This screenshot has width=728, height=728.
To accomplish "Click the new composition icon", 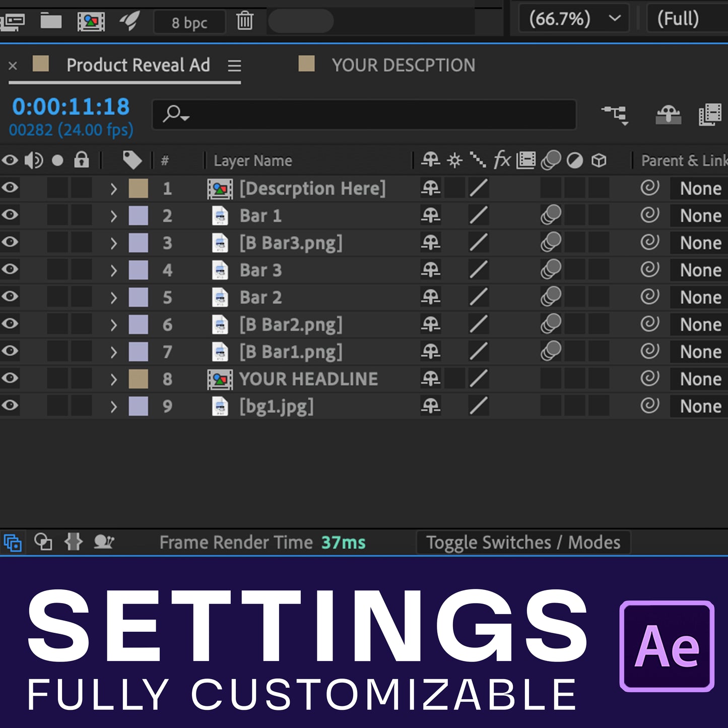I will coord(91,21).
